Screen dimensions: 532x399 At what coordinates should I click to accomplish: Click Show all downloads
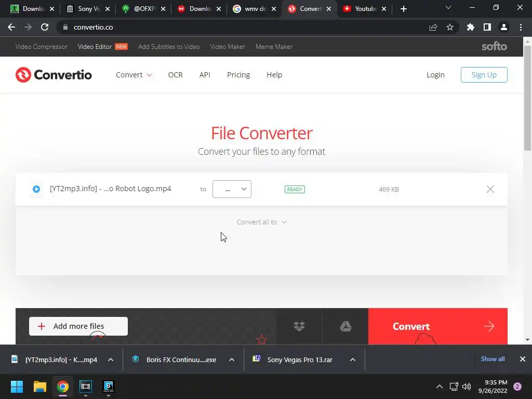click(493, 359)
